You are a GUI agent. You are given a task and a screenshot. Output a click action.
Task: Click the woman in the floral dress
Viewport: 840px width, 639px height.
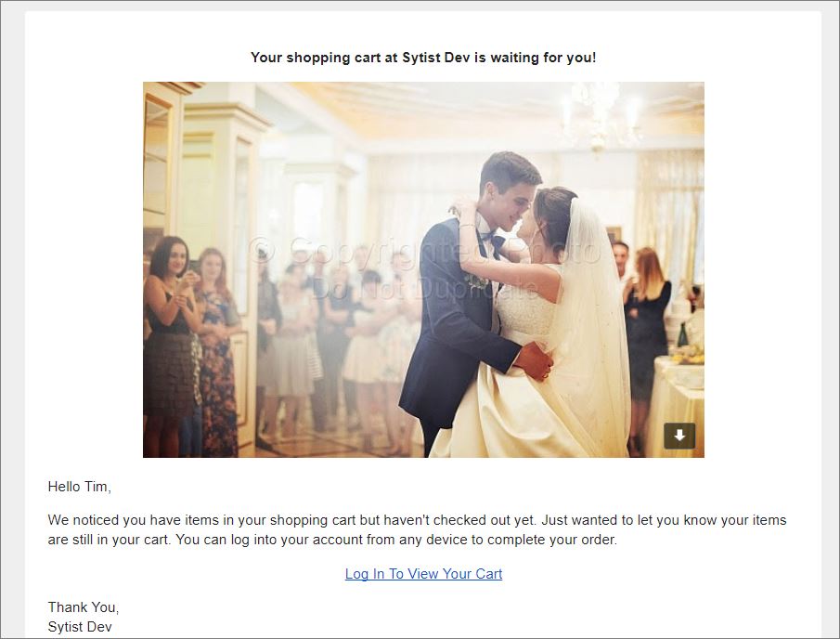pyautogui.click(x=217, y=348)
